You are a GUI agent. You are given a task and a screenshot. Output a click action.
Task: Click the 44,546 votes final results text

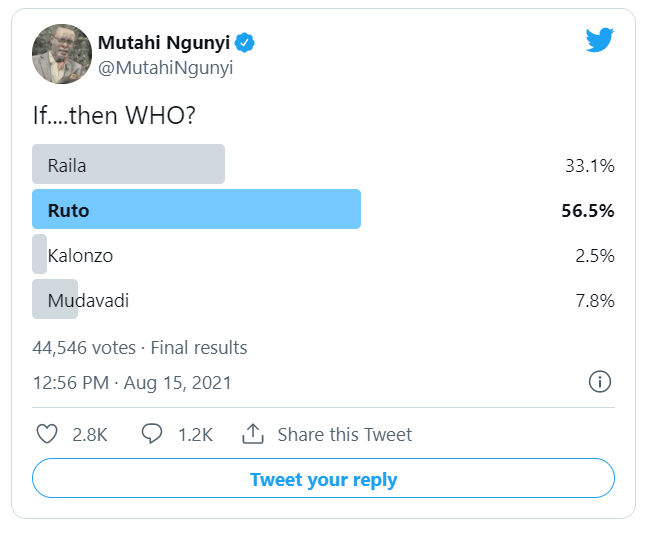140,348
